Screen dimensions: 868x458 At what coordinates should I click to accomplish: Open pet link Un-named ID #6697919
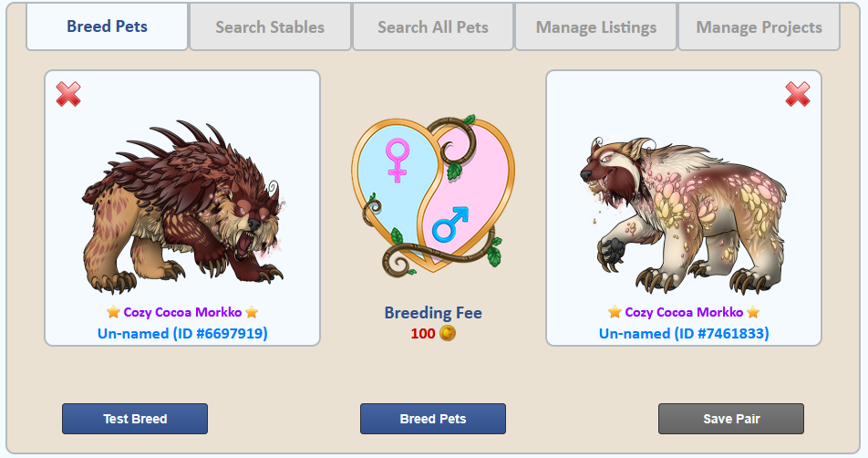pos(182,333)
